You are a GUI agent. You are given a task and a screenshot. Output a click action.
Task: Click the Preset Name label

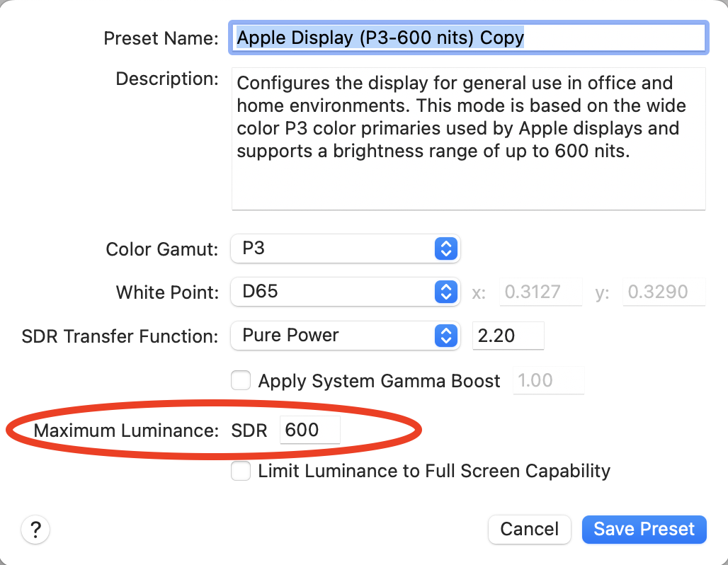161,38
